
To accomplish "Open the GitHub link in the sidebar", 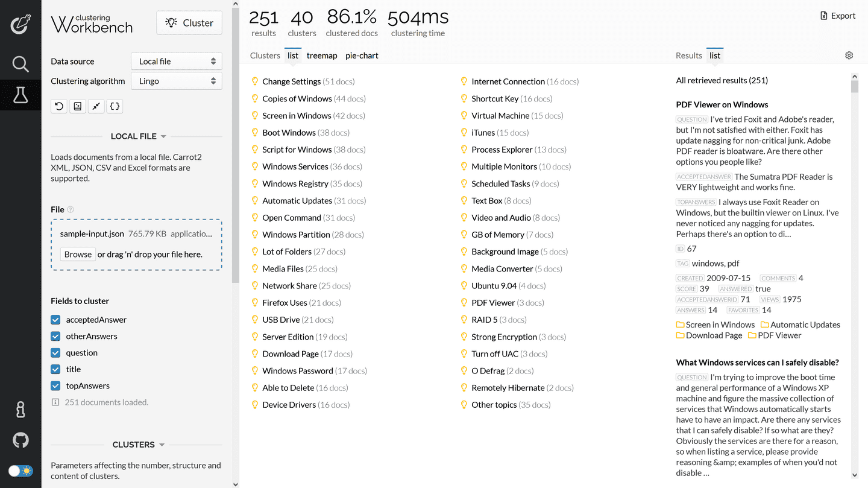I will coord(20,440).
